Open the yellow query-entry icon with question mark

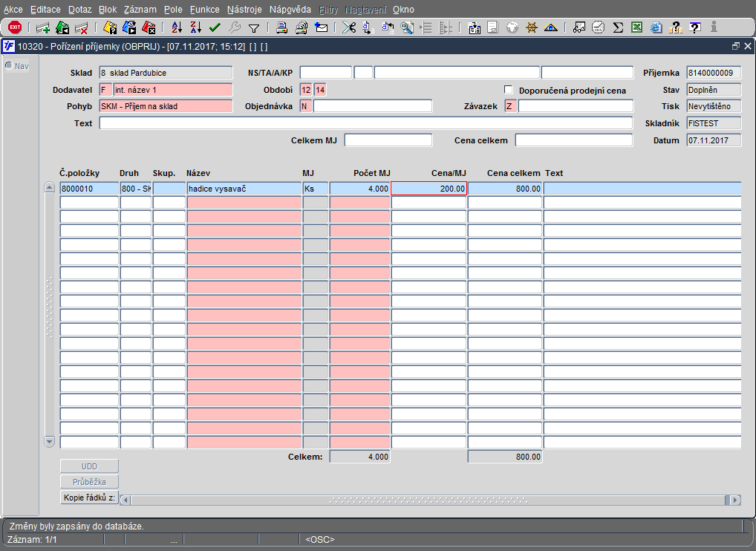110,28
